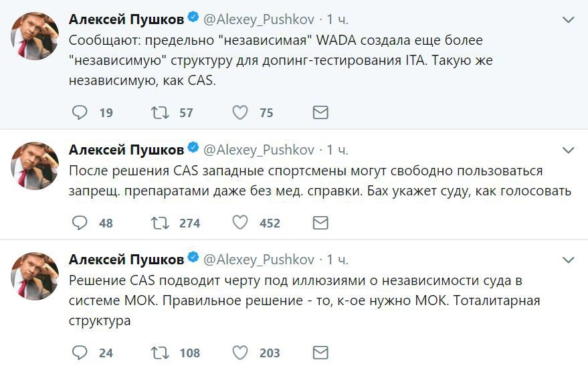The image size is (588, 368).
Task: Share the 'После решения CAS' tweet by message
Action: [320, 222]
